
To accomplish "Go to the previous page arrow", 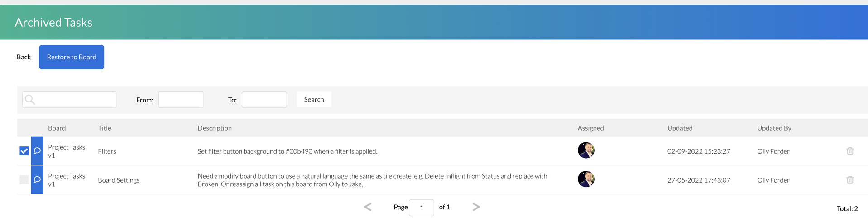I will [x=368, y=207].
